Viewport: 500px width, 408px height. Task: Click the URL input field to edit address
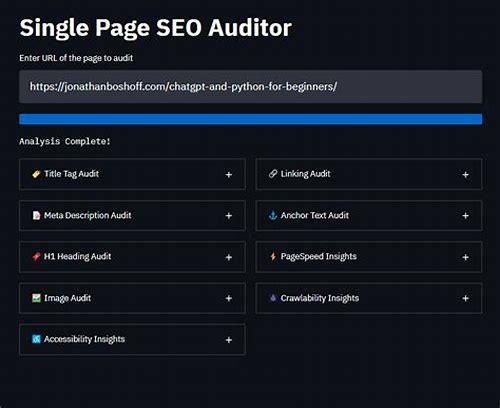point(250,87)
